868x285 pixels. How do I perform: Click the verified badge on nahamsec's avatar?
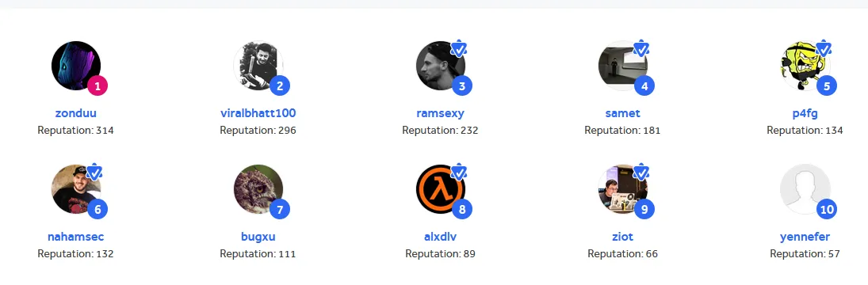coord(94,173)
